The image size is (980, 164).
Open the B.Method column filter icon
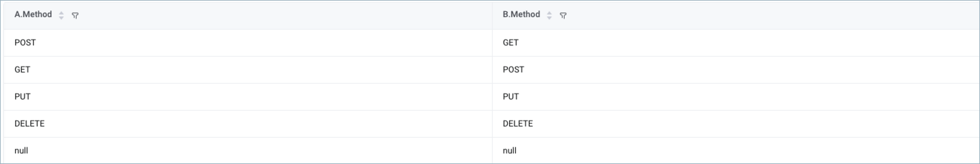(564, 15)
